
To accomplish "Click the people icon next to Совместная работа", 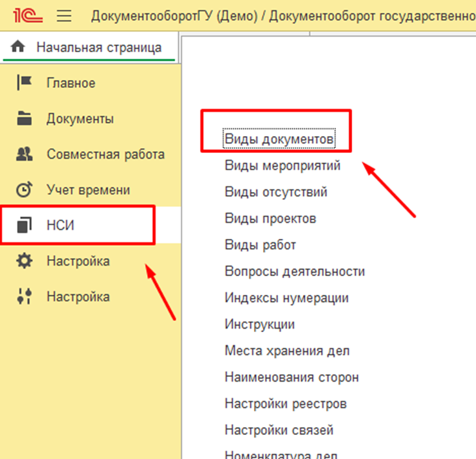I will coord(24,154).
